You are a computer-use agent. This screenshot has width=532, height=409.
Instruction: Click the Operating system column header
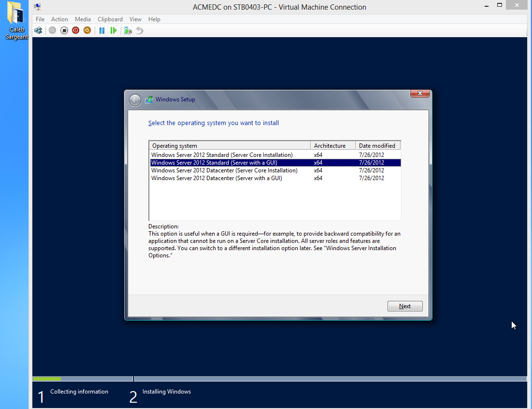pos(230,145)
